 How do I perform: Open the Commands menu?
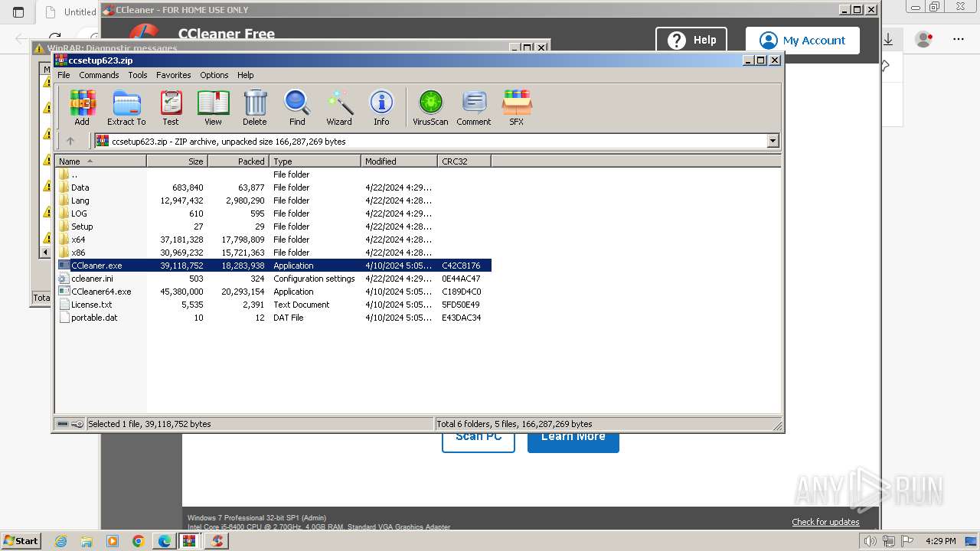99,75
